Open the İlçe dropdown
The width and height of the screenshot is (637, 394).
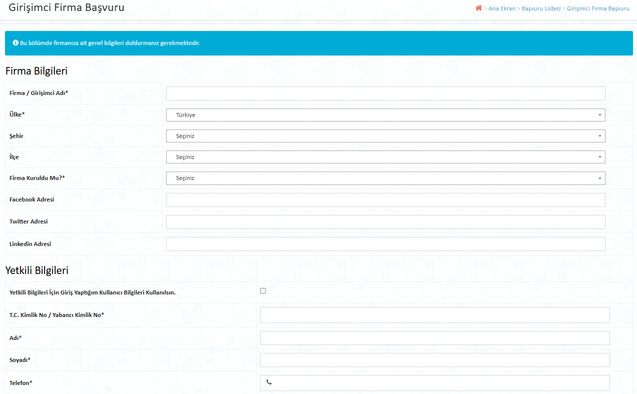point(386,157)
